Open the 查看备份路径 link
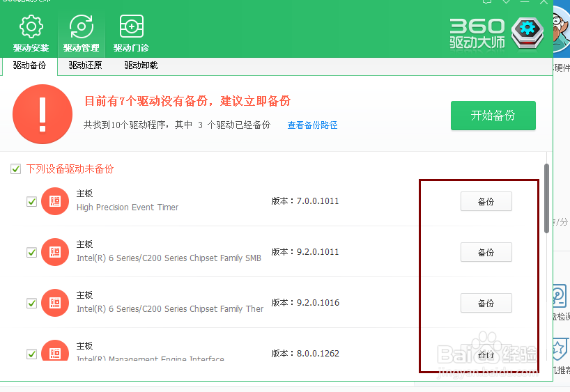This screenshot has width=570, height=392. tap(312, 125)
